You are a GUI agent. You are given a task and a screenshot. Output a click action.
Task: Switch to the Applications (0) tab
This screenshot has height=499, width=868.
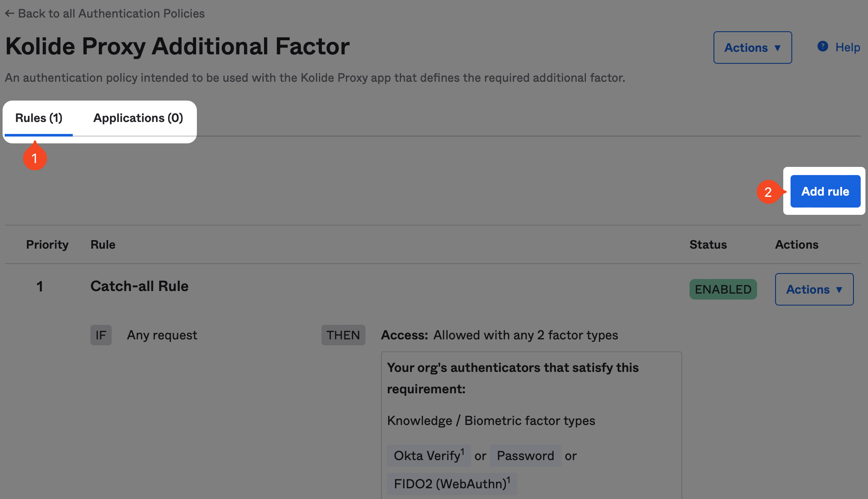(x=138, y=118)
